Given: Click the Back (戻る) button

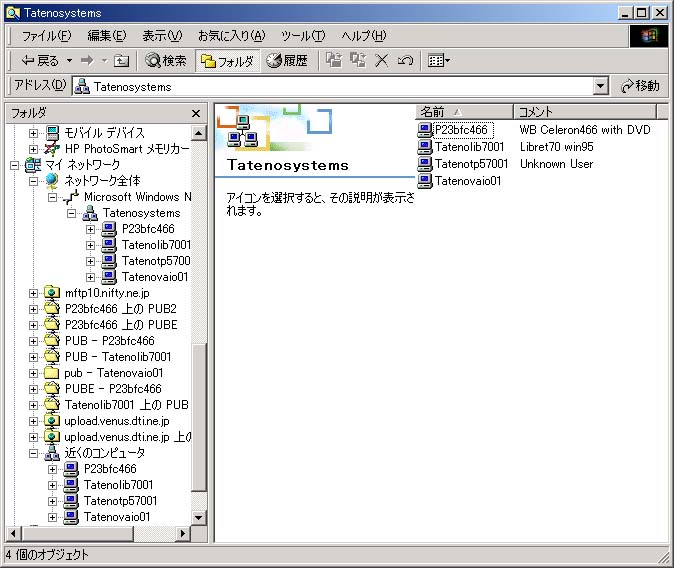Looking at the screenshot, I should (x=40, y=61).
